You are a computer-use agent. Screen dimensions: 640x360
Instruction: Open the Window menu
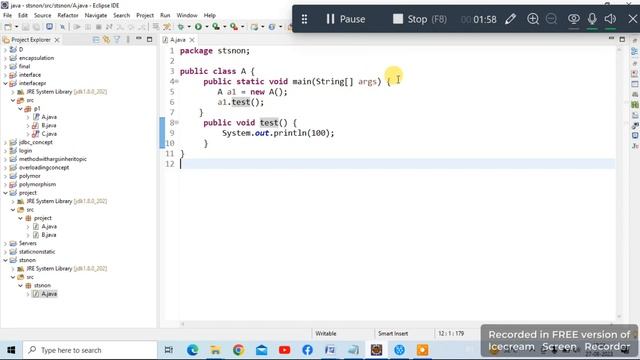(187, 15)
